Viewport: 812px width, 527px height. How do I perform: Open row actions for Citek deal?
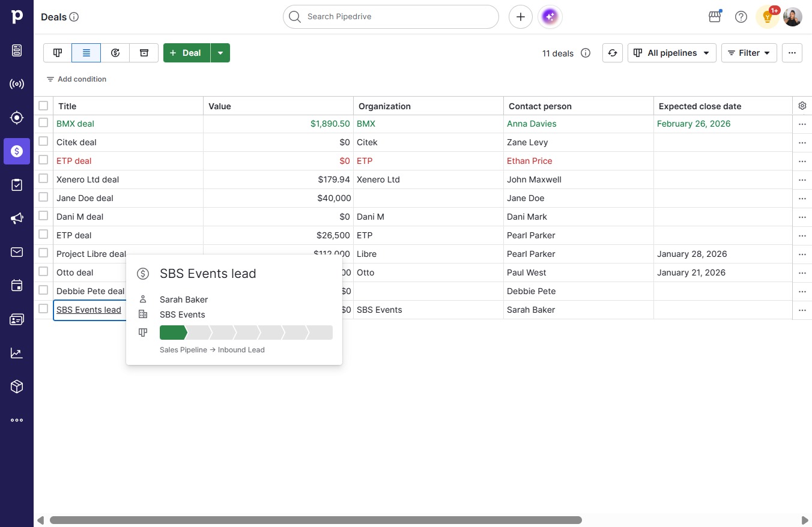pyautogui.click(x=802, y=143)
